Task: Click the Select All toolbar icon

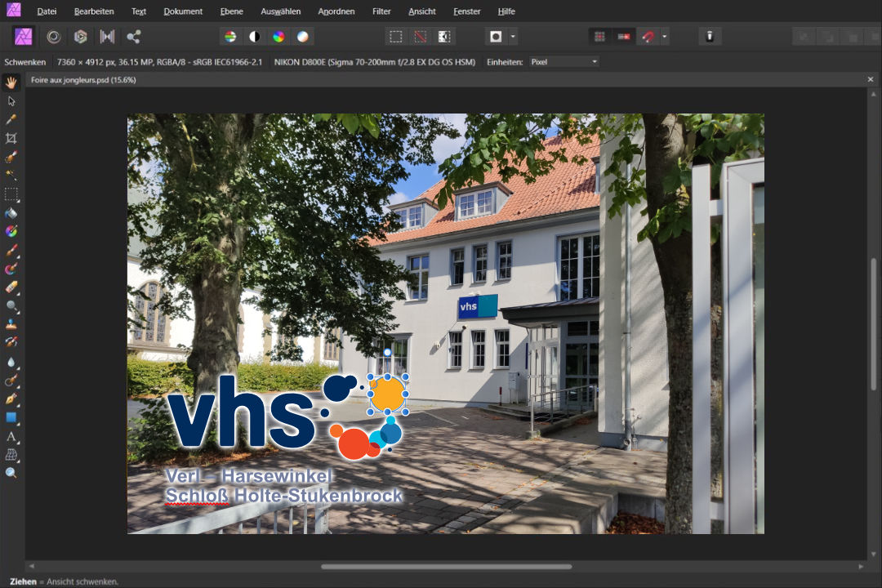Action: point(396,37)
